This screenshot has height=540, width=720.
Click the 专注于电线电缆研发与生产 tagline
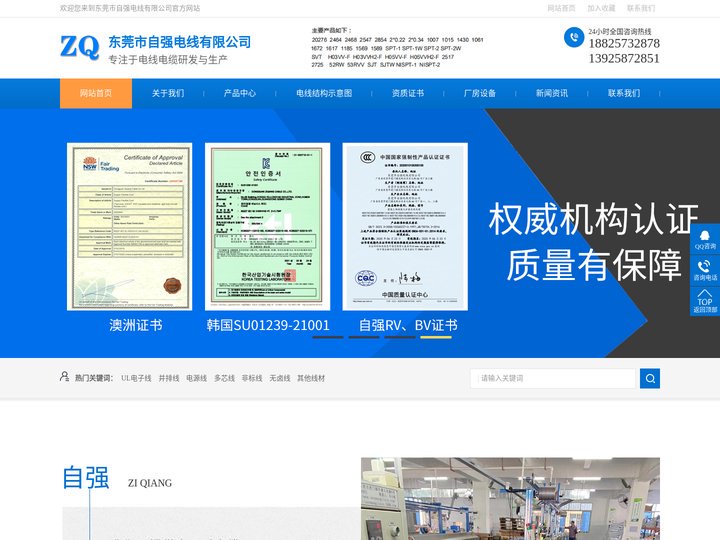168,60
